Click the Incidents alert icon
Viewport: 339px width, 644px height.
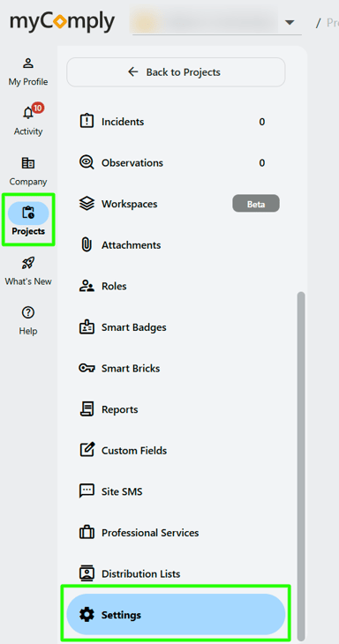click(87, 122)
